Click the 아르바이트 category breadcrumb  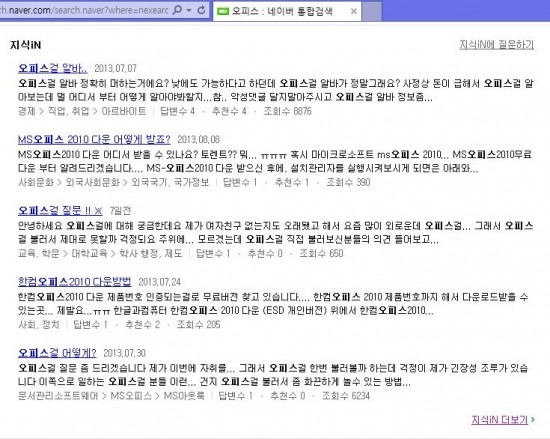pos(124,111)
